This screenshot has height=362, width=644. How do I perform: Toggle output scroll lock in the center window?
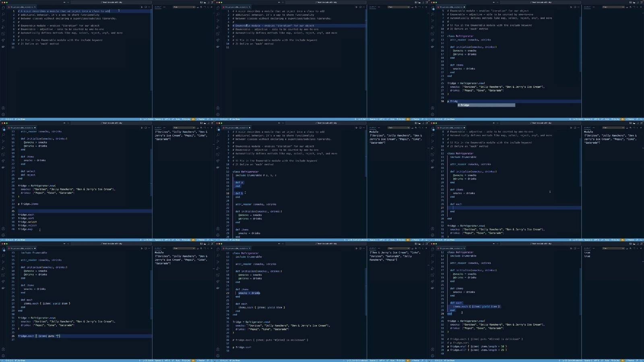416,128
